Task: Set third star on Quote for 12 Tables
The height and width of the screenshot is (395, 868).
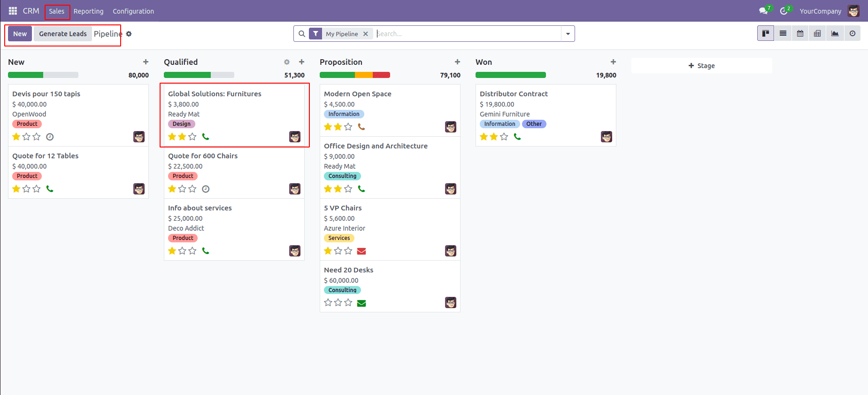Action: [37, 189]
